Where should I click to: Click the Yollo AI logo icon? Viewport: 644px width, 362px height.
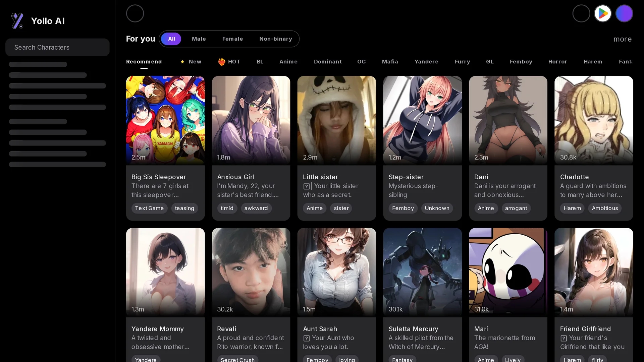pos(17,21)
